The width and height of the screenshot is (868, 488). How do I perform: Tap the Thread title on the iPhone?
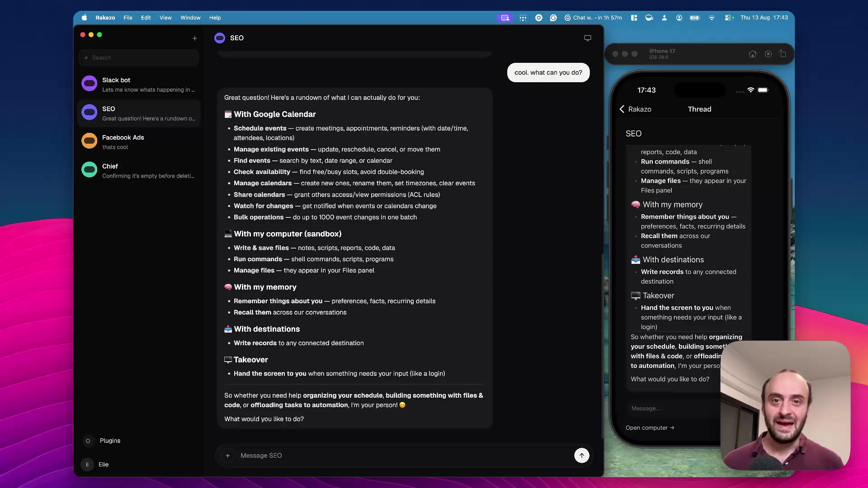tap(699, 109)
